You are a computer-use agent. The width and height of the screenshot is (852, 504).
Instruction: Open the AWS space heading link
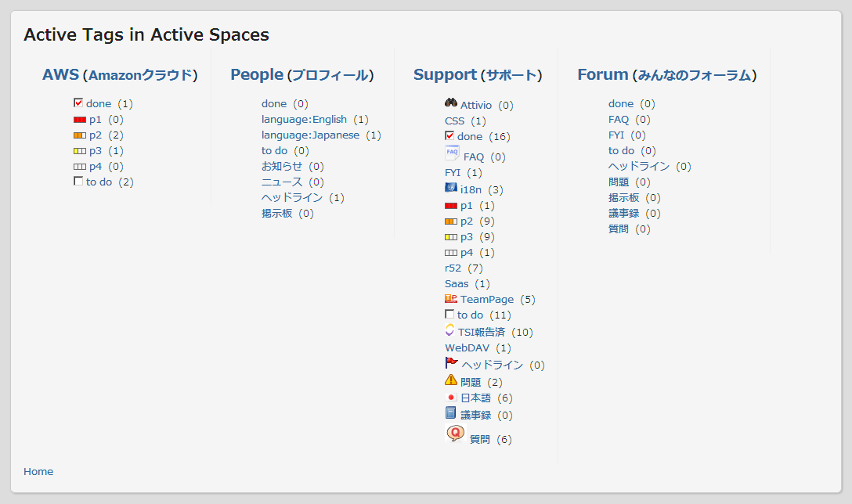[x=60, y=75]
